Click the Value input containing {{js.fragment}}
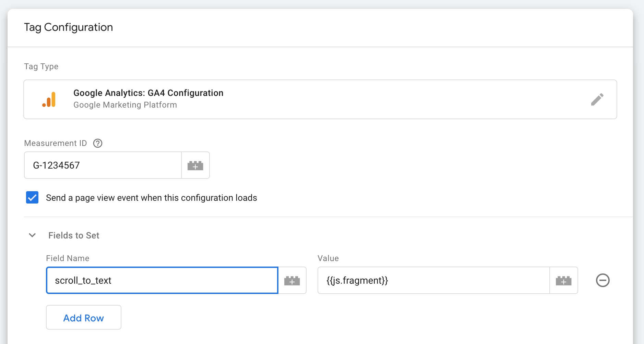The image size is (644, 344). tap(433, 281)
